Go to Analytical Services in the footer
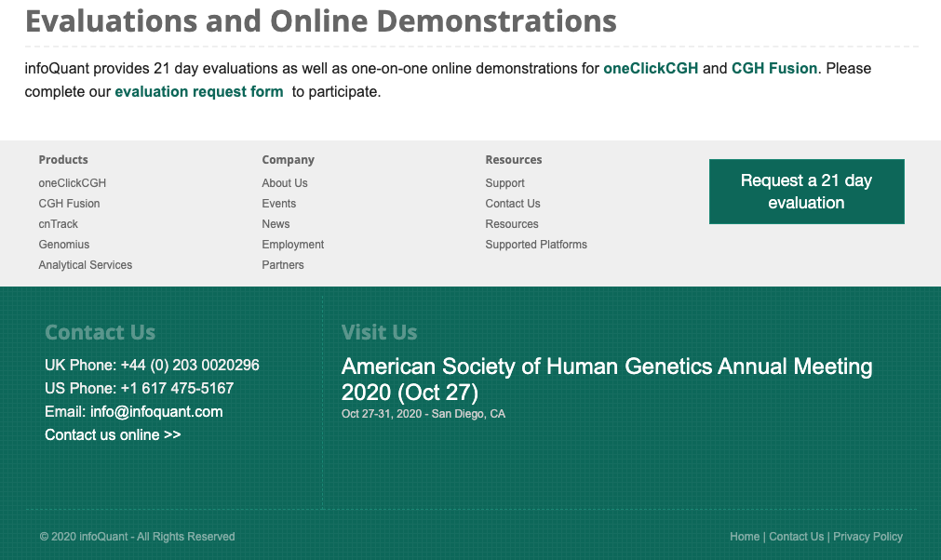Viewport: 941px width, 560px height. (x=85, y=265)
